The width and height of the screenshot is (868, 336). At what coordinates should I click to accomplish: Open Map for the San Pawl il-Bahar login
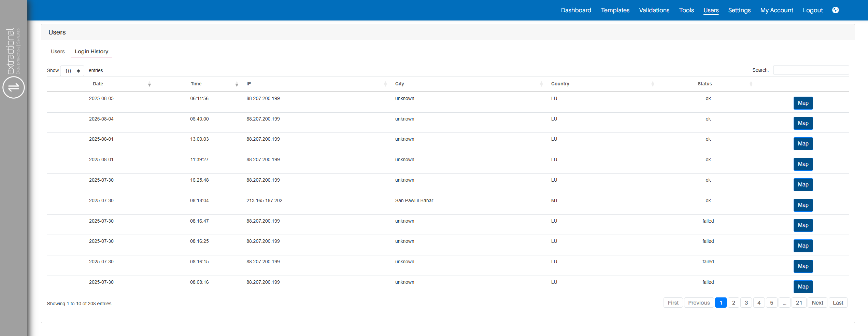click(803, 205)
